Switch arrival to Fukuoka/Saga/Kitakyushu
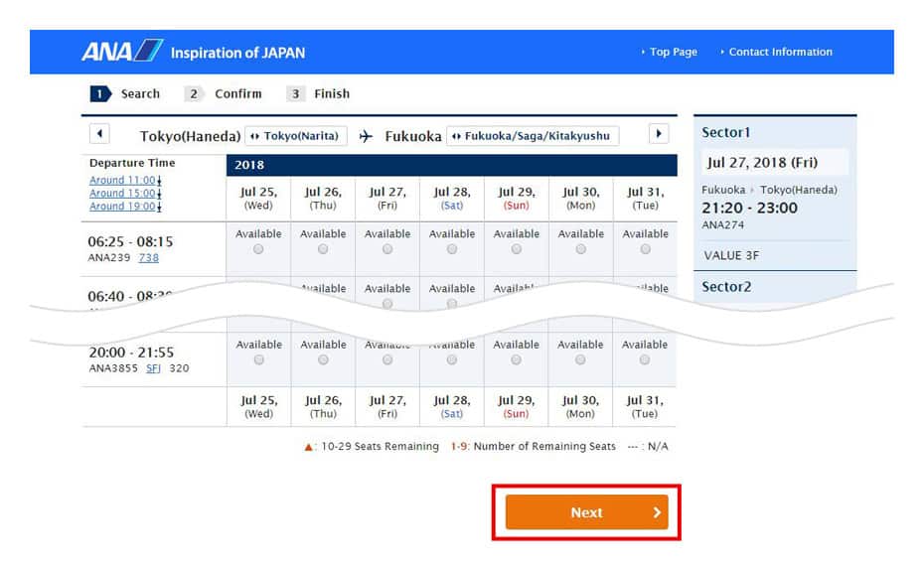 coord(533,136)
